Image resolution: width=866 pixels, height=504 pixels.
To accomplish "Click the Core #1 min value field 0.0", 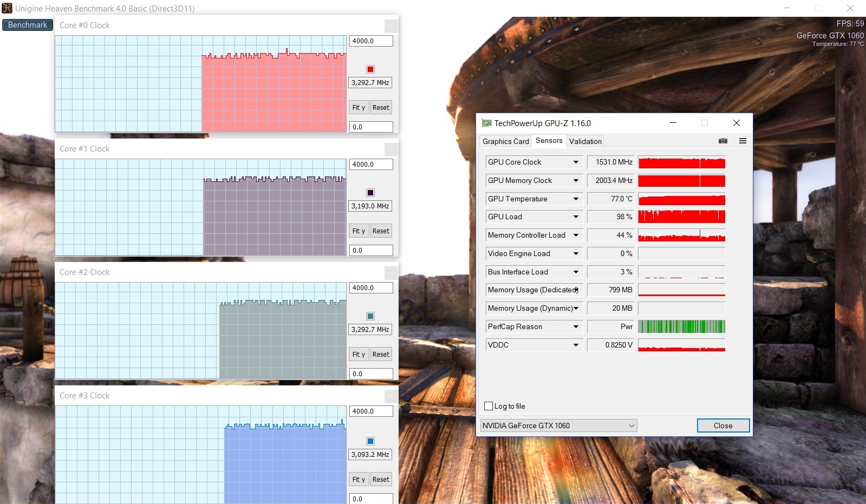I will click(371, 251).
